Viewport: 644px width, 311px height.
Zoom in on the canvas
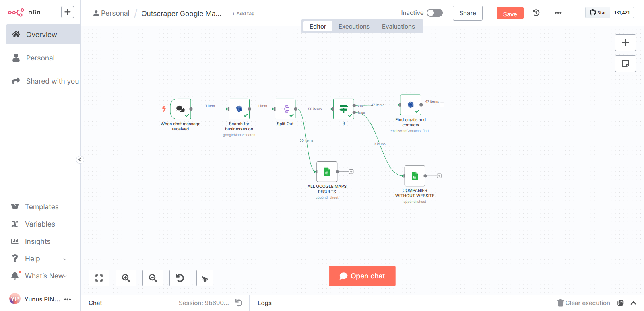coord(126,278)
